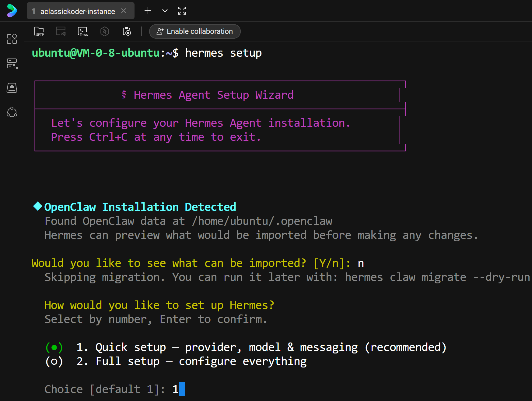Click 'How would you like to set up Hermes?'
Image resolution: width=532 pixels, height=401 pixels.
(159, 305)
